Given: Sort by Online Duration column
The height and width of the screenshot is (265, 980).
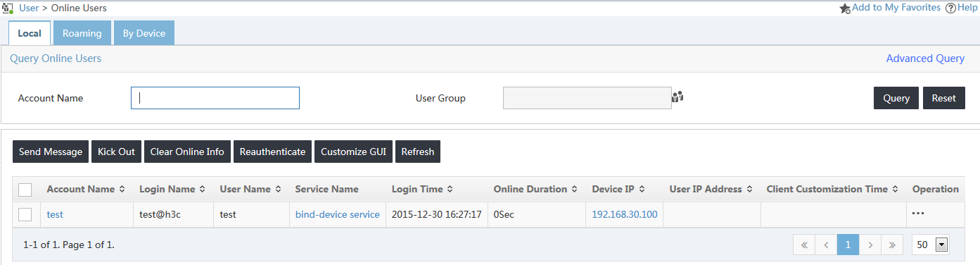Looking at the screenshot, I should pyautogui.click(x=535, y=189).
